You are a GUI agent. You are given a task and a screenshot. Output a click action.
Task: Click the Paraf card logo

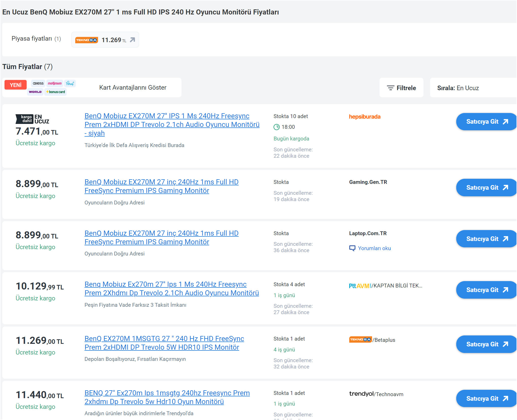pyautogui.click(x=70, y=83)
